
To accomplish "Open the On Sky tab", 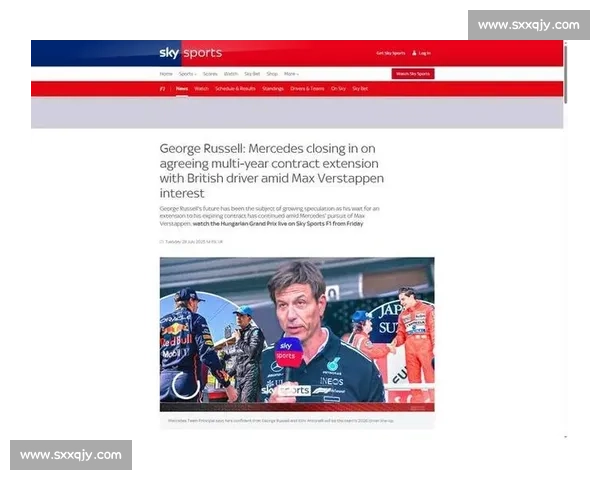I will pos(338,89).
